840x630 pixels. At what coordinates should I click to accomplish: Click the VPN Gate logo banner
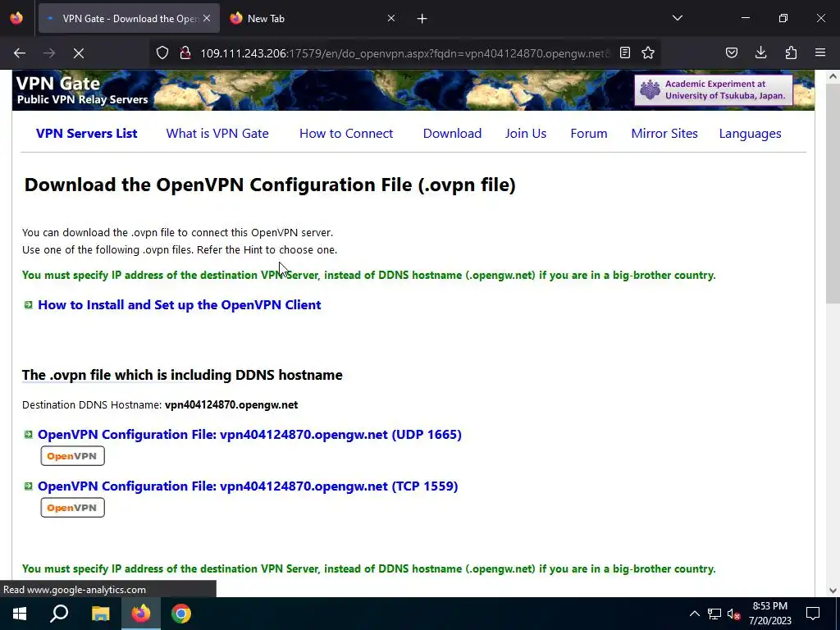[82, 90]
